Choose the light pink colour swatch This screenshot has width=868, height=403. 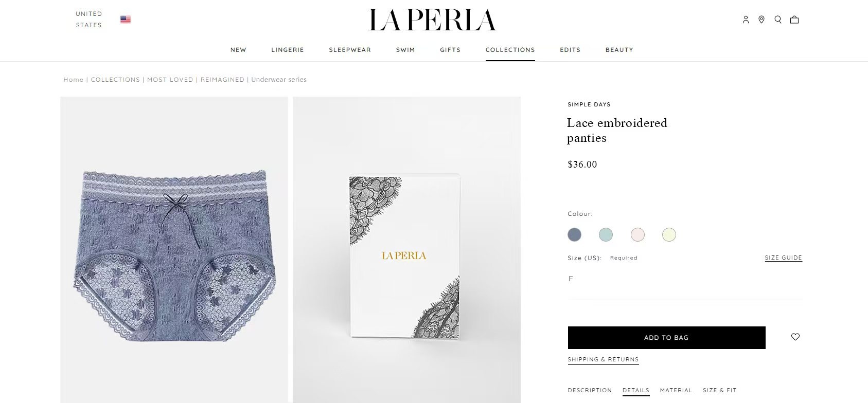click(x=637, y=235)
